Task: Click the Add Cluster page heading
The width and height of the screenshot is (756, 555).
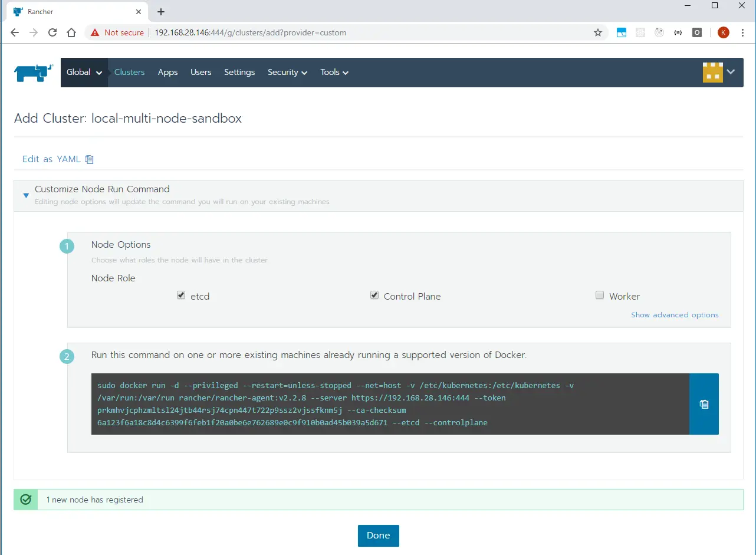Action: [x=128, y=118]
